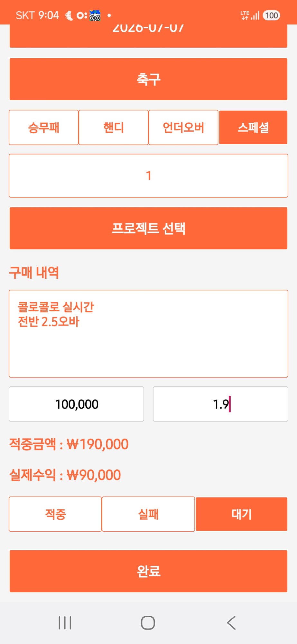Open the 프로젝트 선택 picker
The image size is (297, 644).
tap(148, 228)
